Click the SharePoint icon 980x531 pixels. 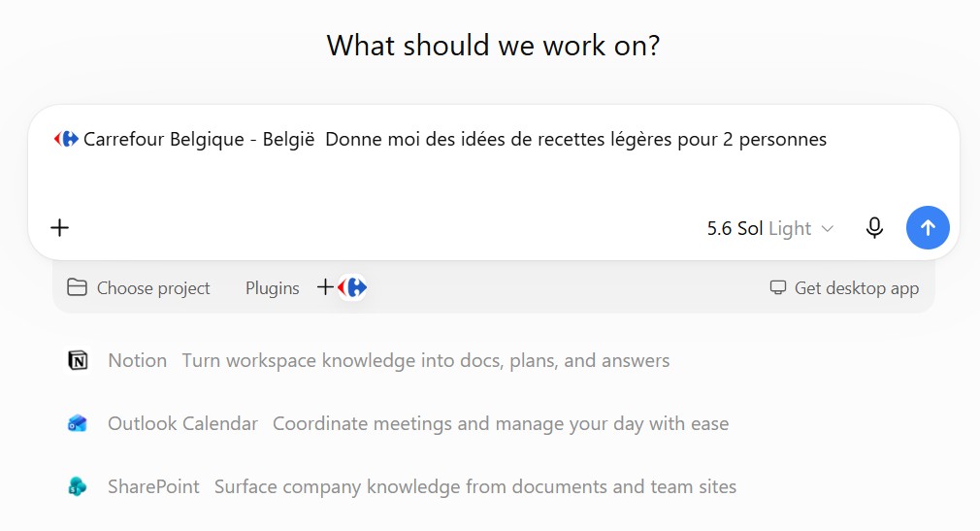pos(78,486)
